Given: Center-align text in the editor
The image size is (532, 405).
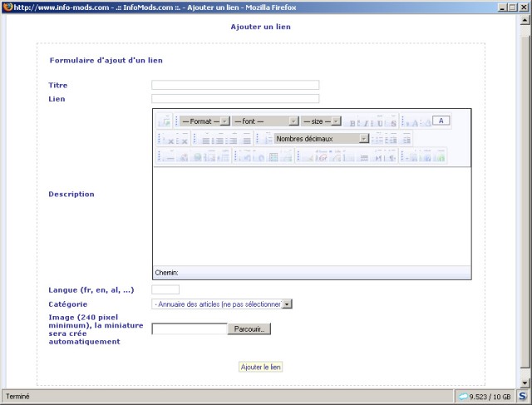Looking at the screenshot, I should [x=219, y=141].
